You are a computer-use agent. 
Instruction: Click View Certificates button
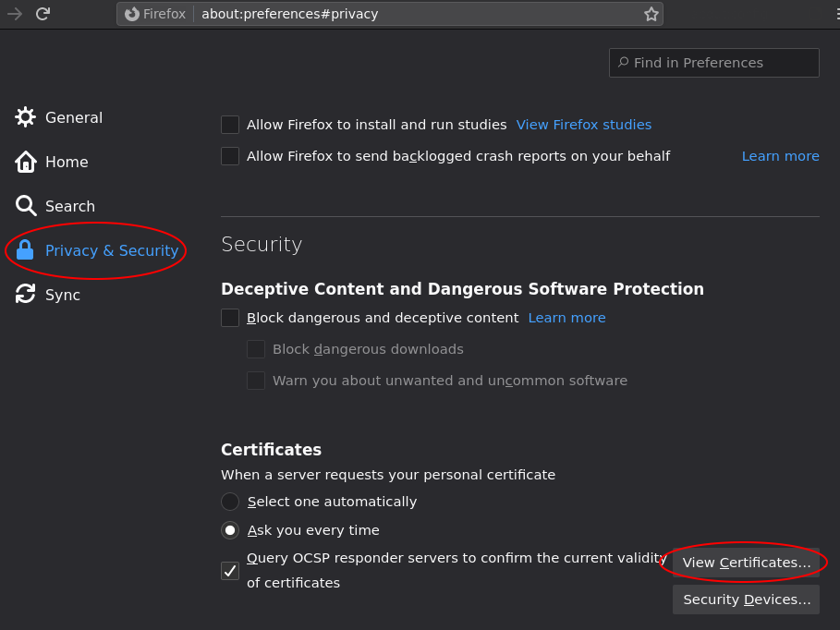(x=746, y=563)
